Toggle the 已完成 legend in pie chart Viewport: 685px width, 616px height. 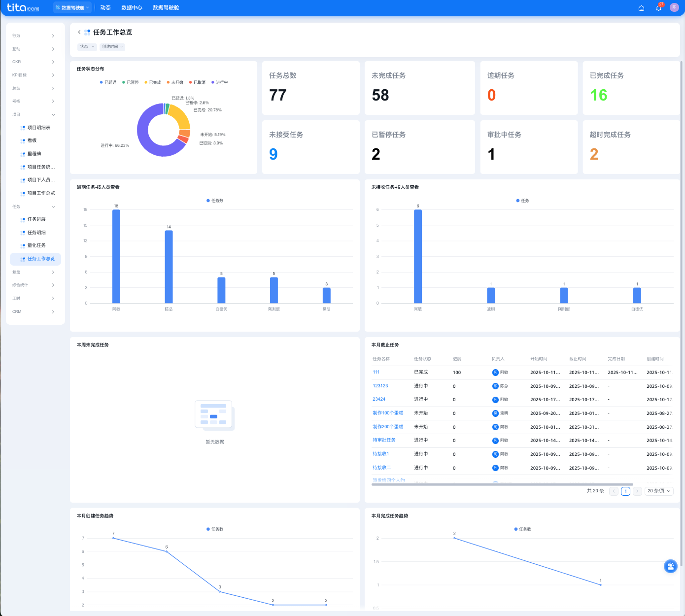point(153,82)
